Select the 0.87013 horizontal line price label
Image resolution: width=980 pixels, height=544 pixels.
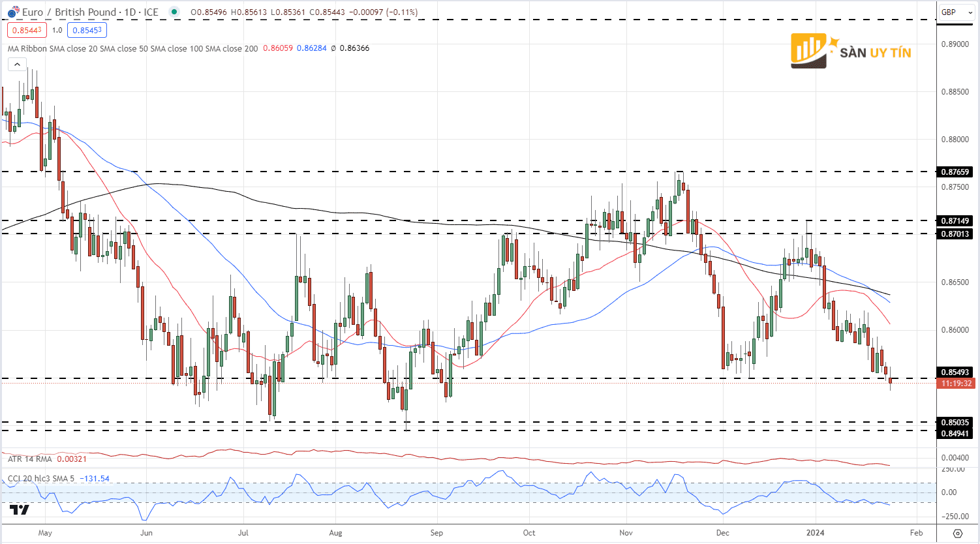(955, 234)
